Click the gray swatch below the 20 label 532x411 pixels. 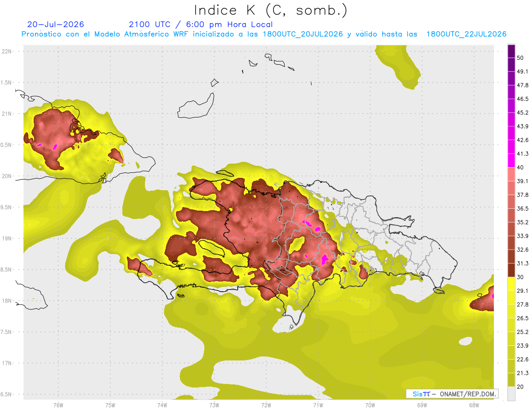(x=511, y=393)
